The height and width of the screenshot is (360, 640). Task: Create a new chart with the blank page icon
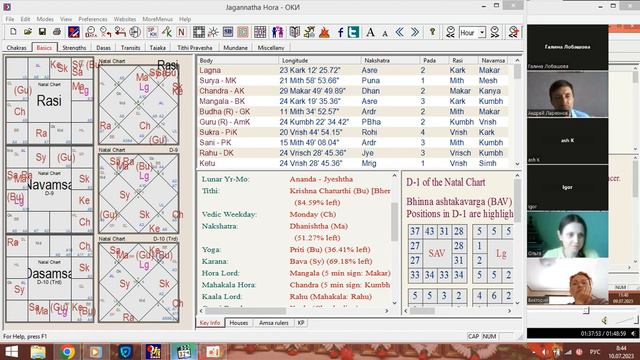[13, 32]
